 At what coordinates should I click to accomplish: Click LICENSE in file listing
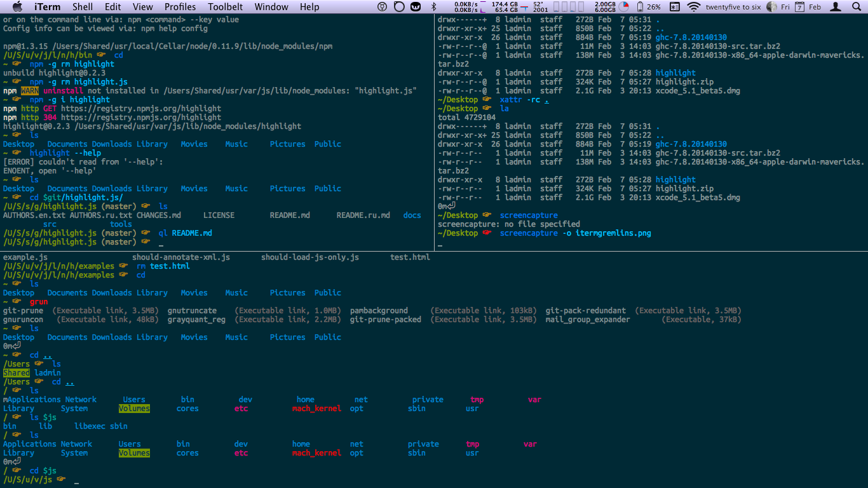pyautogui.click(x=219, y=215)
